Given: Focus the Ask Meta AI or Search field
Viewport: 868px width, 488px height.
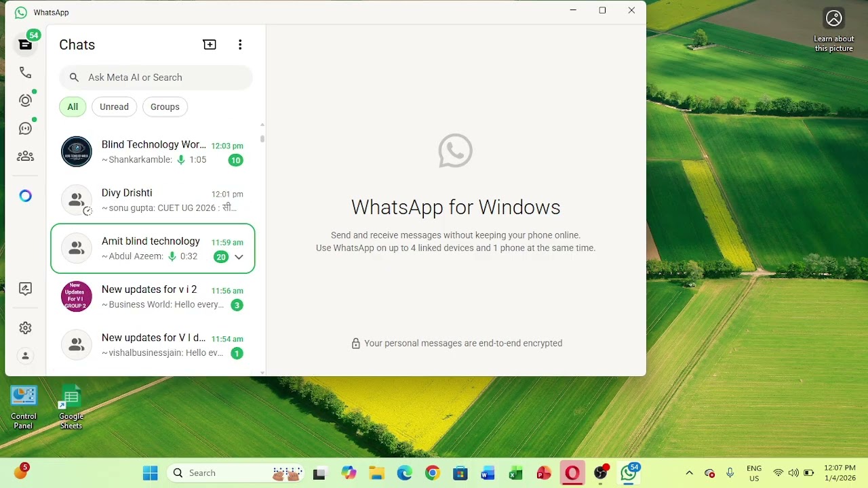Looking at the screenshot, I should coord(156,77).
